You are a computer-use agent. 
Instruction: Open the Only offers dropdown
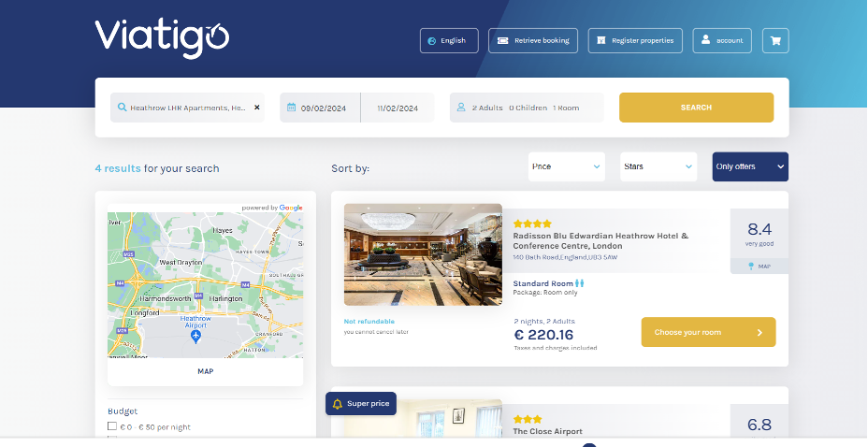point(750,166)
